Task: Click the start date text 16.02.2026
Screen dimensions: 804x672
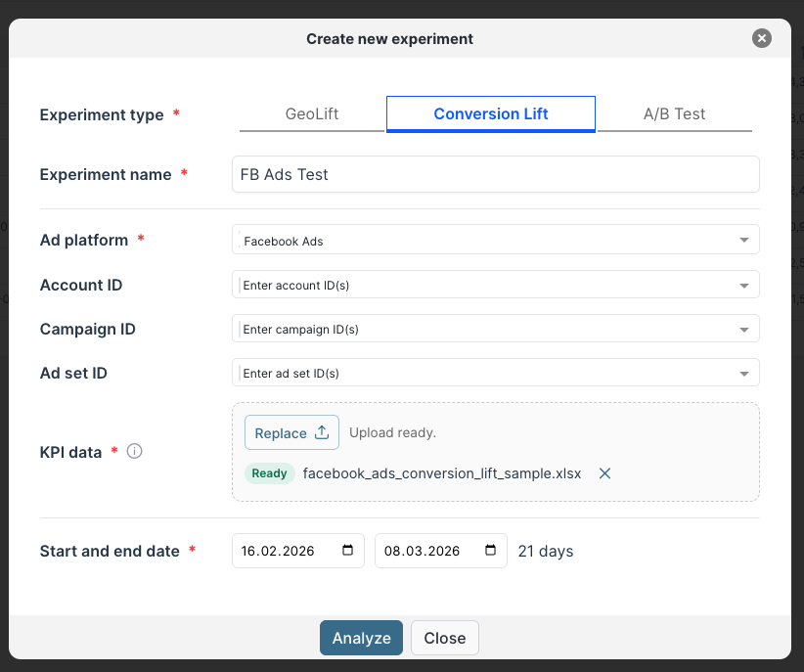Action: (x=278, y=551)
